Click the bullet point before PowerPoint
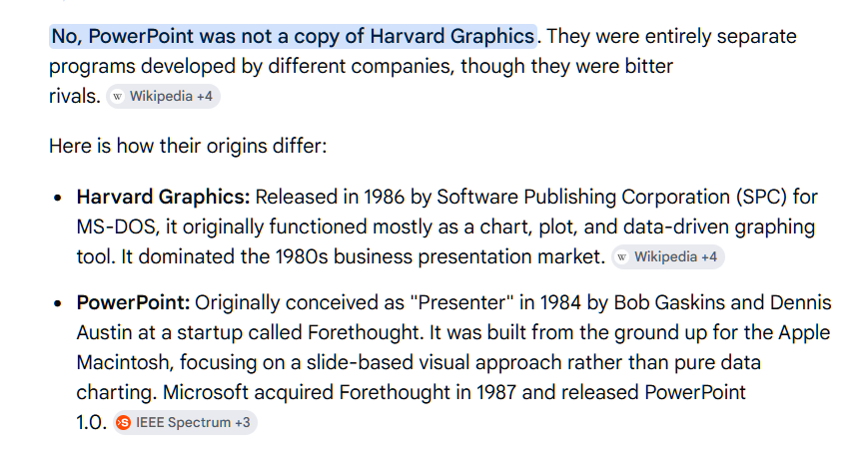Viewport: 868px width, 454px height. click(x=58, y=303)
